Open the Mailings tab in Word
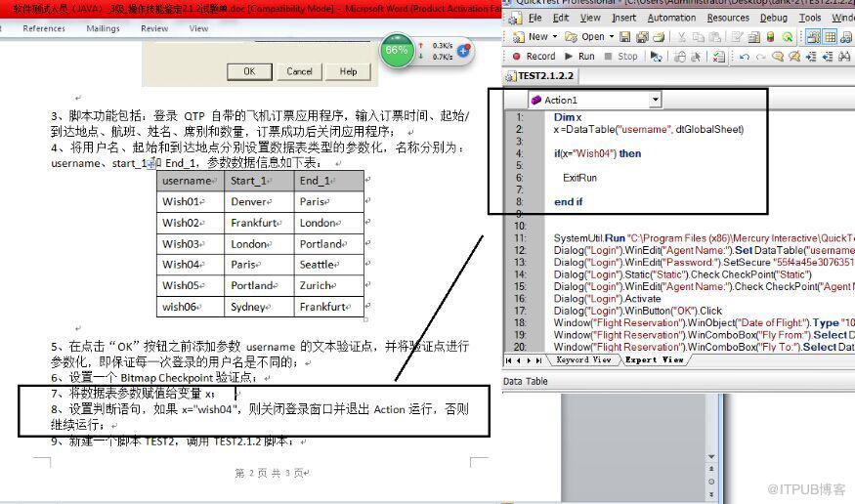 tap(103, 28)
